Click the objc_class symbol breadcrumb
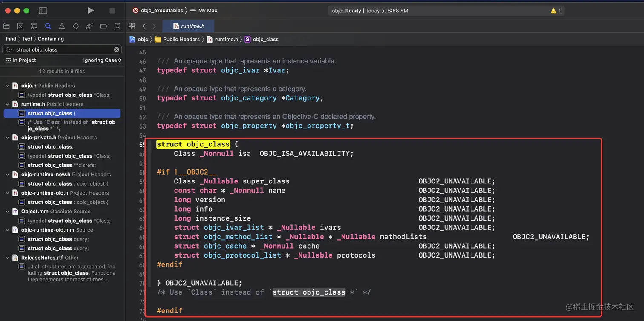Viewport: 644px width, 321px height. 262,39
